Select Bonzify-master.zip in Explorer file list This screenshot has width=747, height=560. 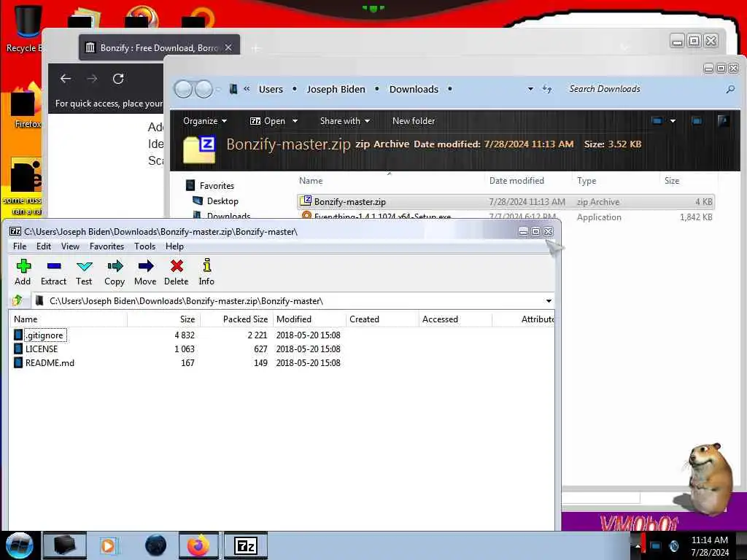(x=506, y=202)
